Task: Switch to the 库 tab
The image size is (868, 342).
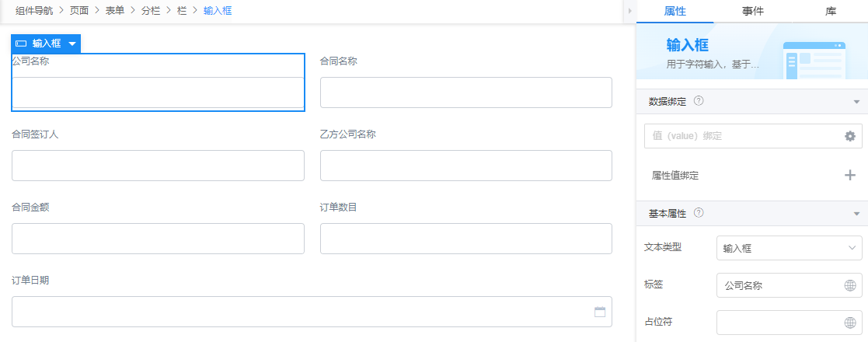Action: [x=831, y=11]
